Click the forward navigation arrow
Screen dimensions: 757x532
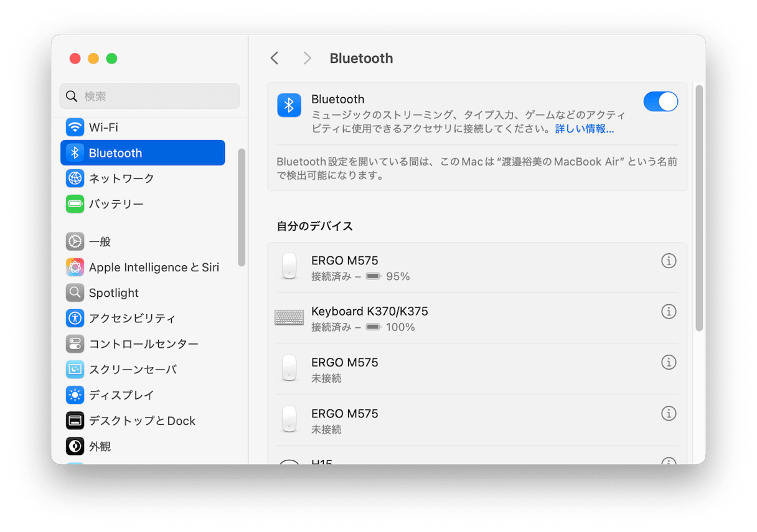click(x=306, y=58)
